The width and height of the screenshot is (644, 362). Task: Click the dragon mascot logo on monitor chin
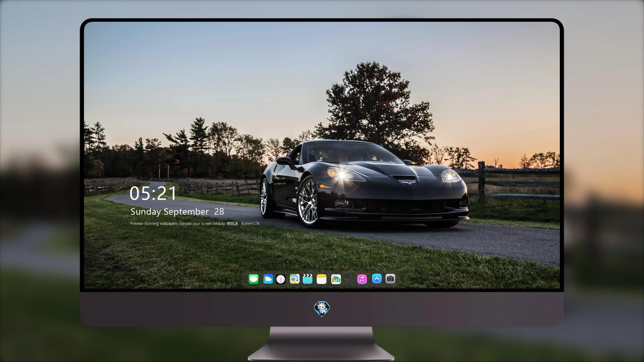[322, 309]
